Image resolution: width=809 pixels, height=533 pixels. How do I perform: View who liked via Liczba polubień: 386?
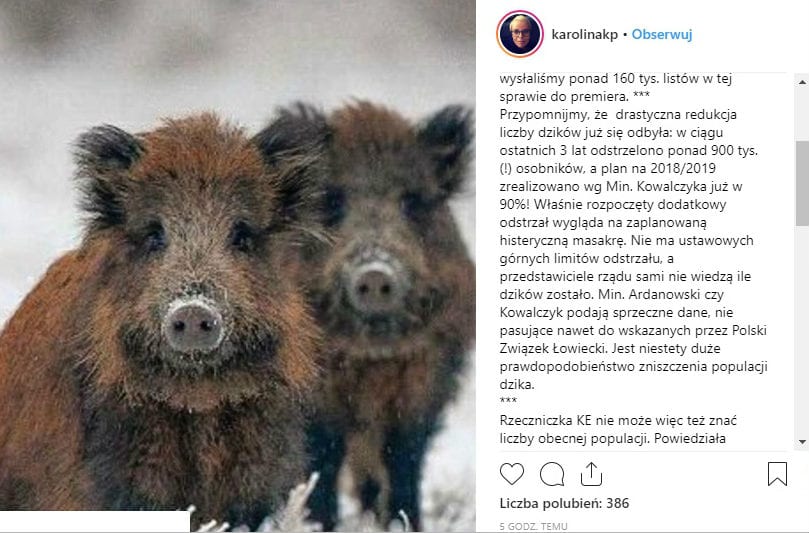[564, 503]
